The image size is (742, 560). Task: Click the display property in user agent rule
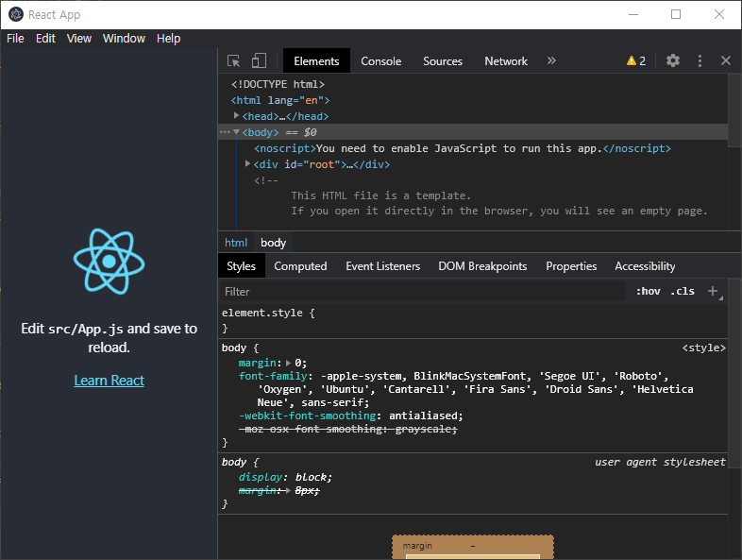pyautogui.click(x=261, y=477)
